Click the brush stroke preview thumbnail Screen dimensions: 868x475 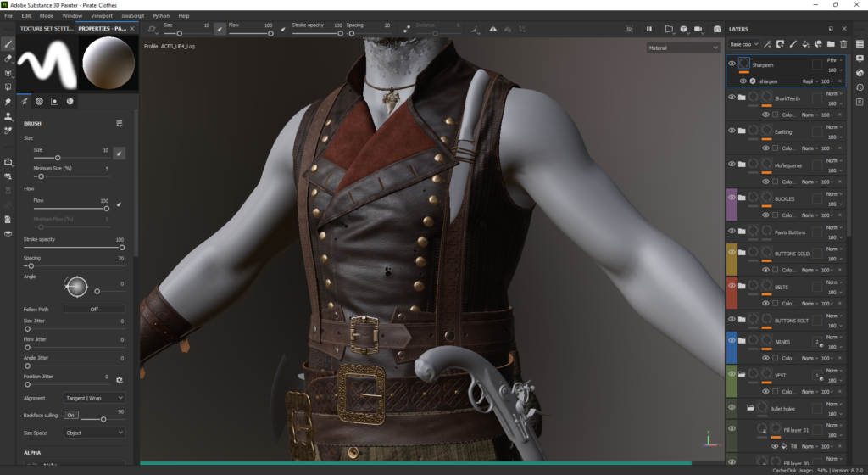click(47, 63)
